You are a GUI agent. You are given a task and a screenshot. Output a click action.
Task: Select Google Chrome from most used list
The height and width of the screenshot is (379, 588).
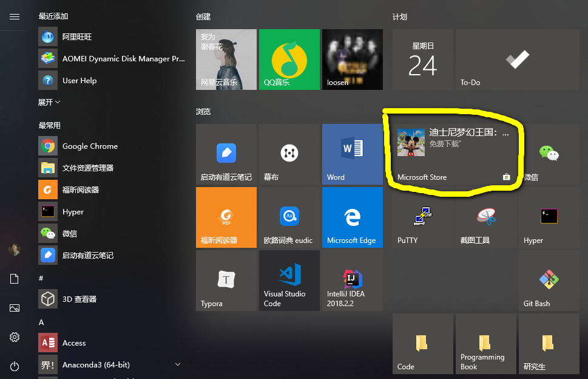90,146
